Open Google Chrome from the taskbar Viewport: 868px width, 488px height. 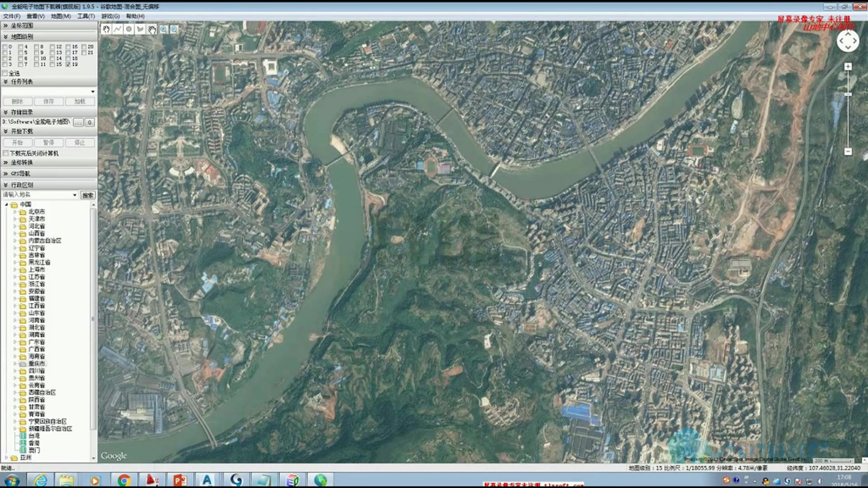tap(124, 480)
